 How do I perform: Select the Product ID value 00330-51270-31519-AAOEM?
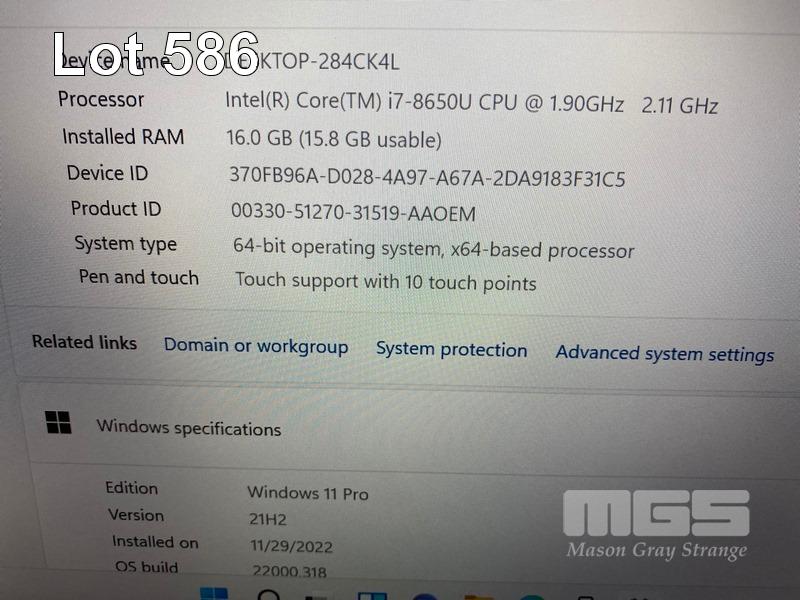(353, 212)
